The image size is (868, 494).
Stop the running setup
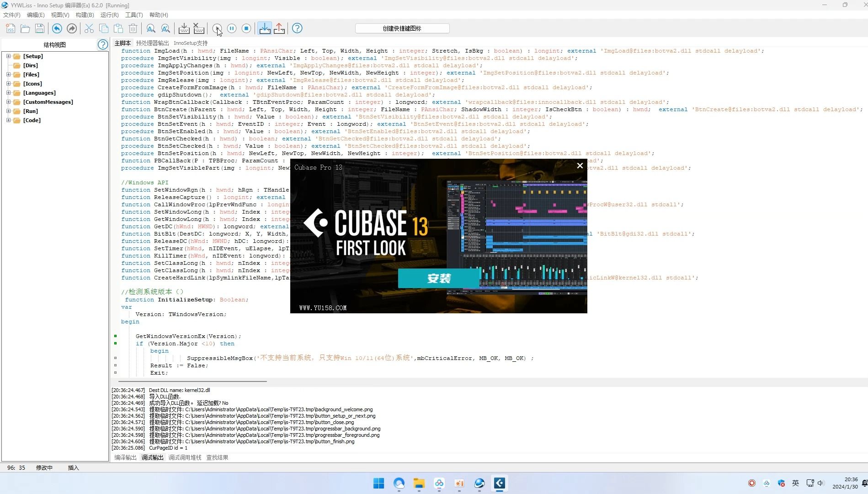point(246,28)
